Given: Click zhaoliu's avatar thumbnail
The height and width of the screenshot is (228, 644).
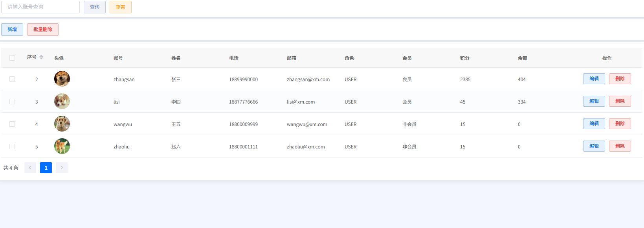Looking at the screenshot, I should (62, 146).
